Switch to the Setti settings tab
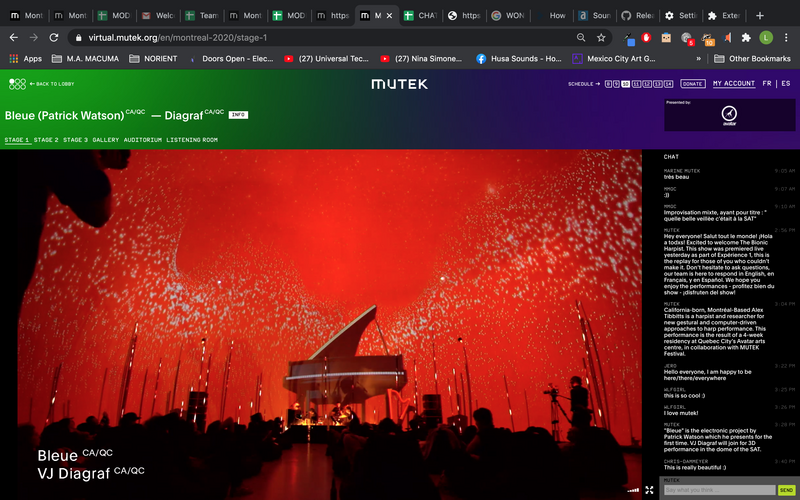Image resolution: width=800 pixels, height=500 pixels. tap(683, 15)
